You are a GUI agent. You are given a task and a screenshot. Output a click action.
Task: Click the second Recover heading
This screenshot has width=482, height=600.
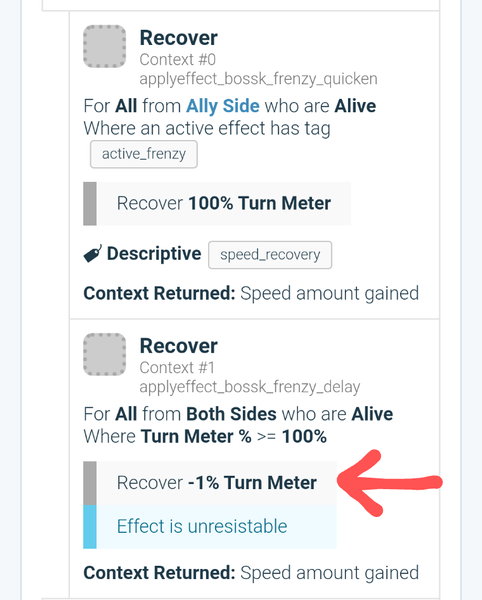click(x=179, y=346)
